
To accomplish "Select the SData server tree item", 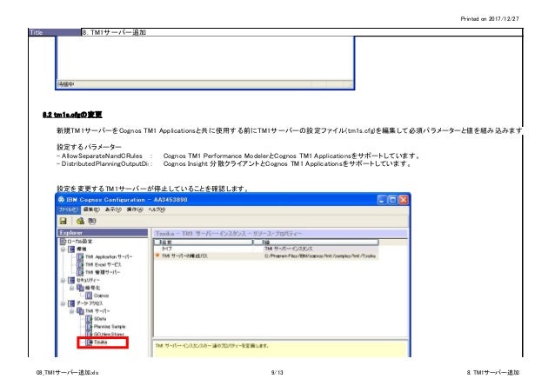I will 100,319.
